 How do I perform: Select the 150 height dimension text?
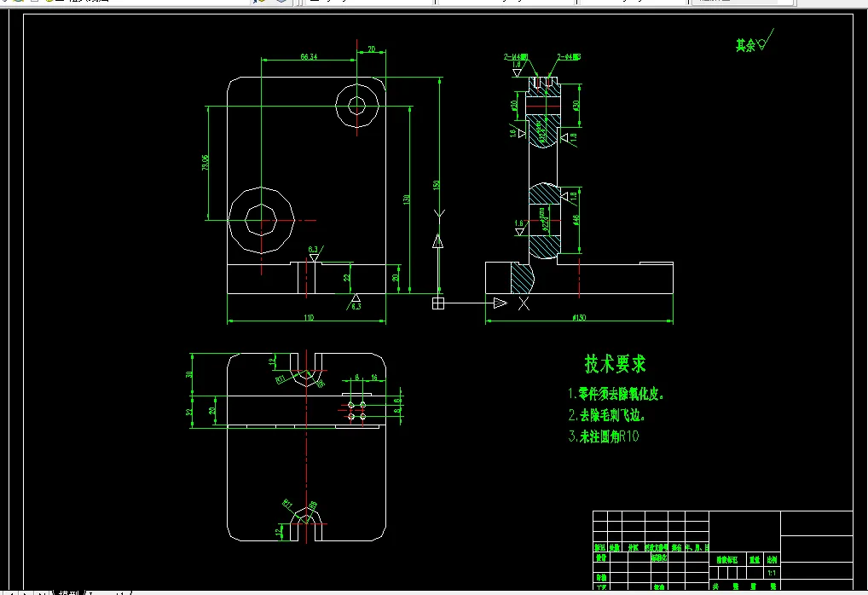[437, 185]
